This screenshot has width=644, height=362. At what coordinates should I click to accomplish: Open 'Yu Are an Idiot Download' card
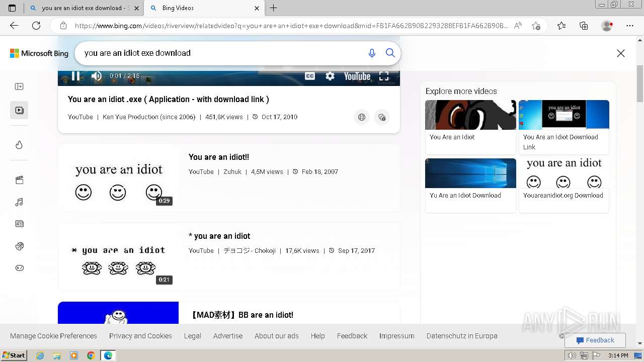tap(470, 186)
